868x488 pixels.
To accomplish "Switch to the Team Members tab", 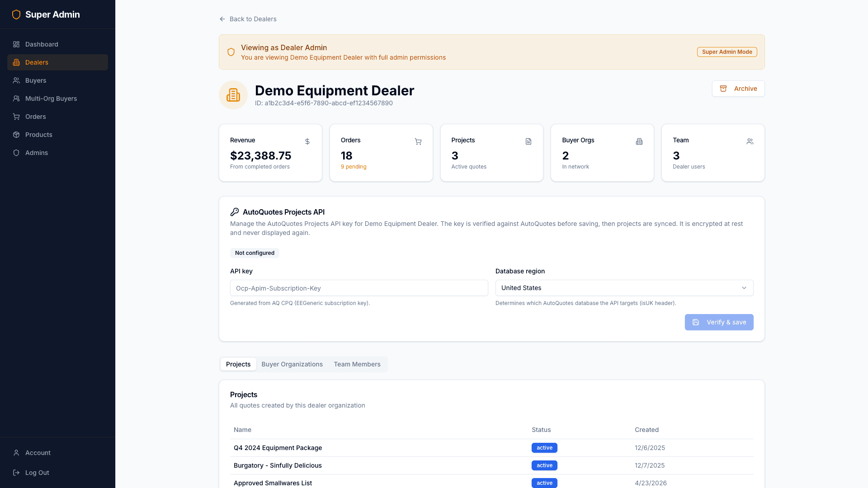I will tap(357, 364).
